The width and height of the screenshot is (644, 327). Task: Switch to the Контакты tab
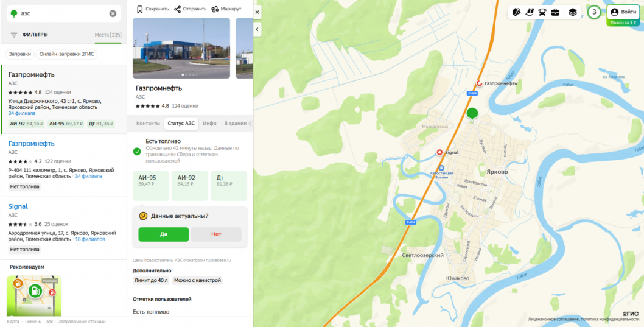tap(148, 123)
